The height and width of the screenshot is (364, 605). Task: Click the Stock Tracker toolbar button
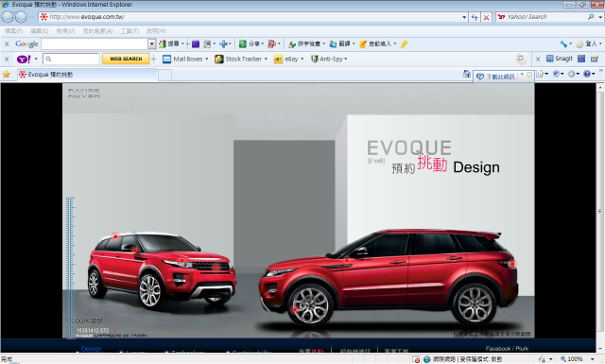click(x=238, y=59)
